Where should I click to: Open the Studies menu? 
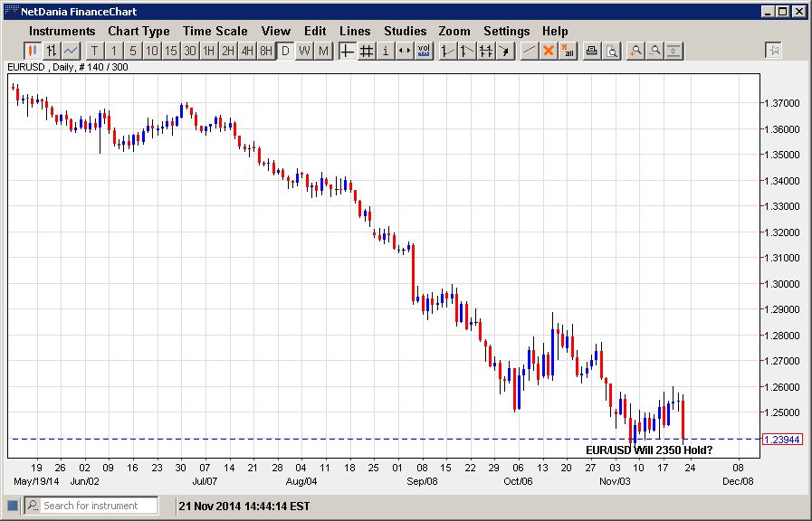coord(405,31)
